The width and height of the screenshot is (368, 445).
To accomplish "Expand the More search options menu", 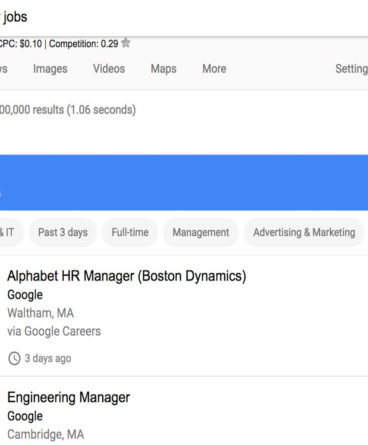I will click(214, 69).
